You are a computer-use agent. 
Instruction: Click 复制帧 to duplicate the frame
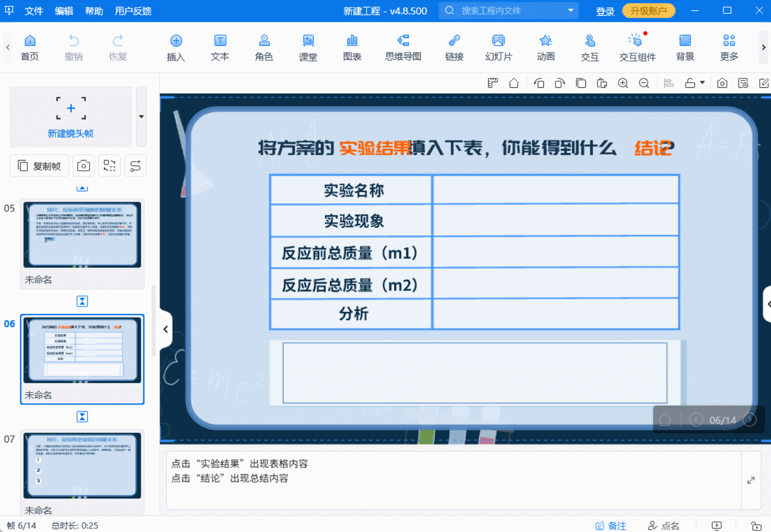tap(39, 166)
